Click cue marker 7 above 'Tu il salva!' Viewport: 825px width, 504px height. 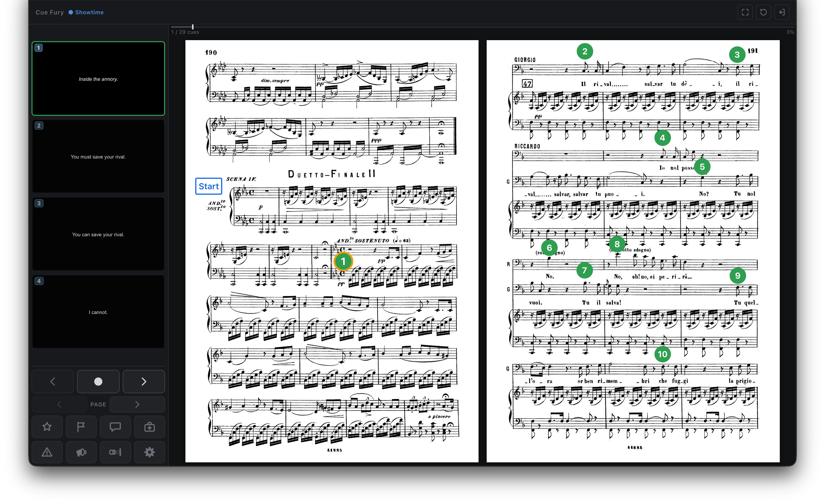click(584, 270)
